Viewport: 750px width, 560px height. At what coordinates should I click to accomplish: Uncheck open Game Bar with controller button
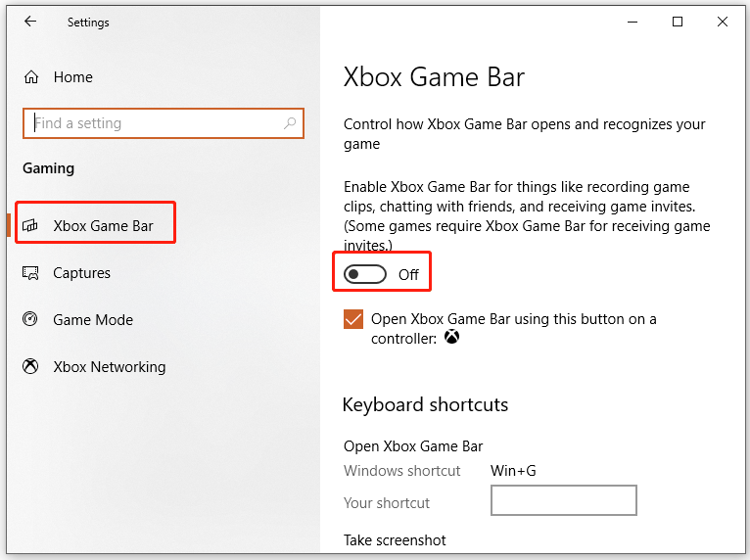point(353,319)
